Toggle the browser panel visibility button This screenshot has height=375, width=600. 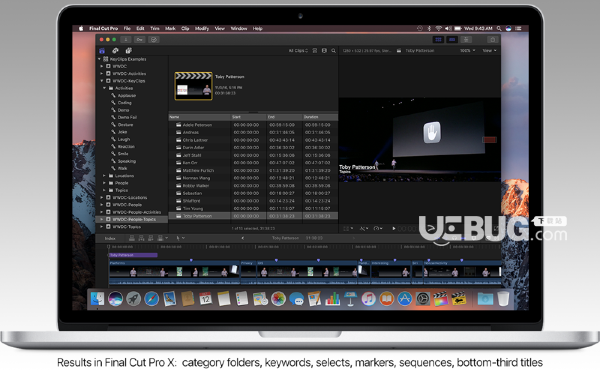438,39
